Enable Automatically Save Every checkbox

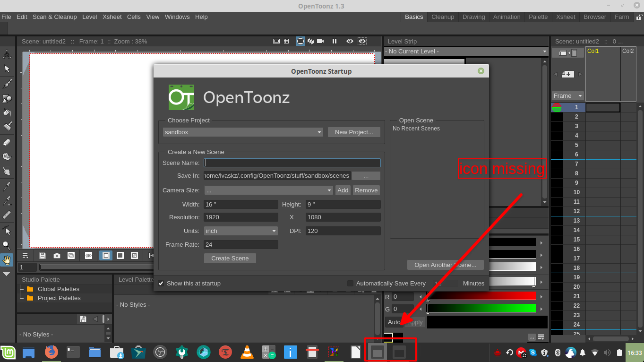tap(350, 284)
